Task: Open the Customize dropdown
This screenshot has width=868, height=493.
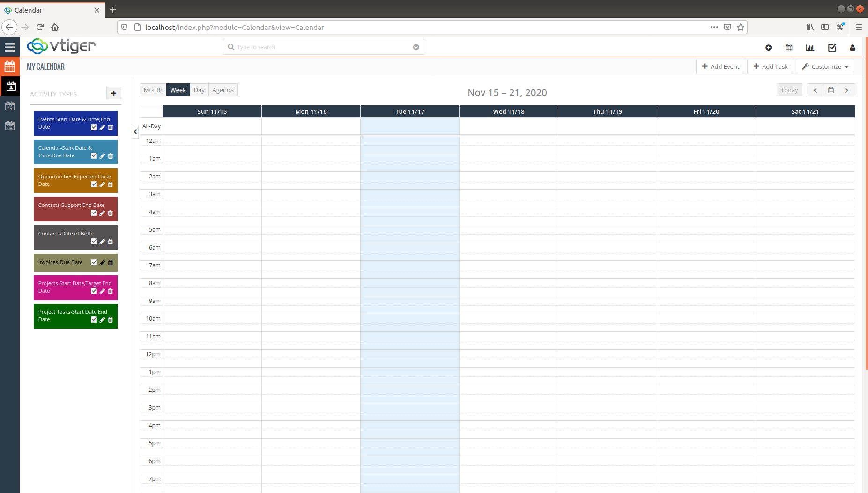Action: pos(825,66)
